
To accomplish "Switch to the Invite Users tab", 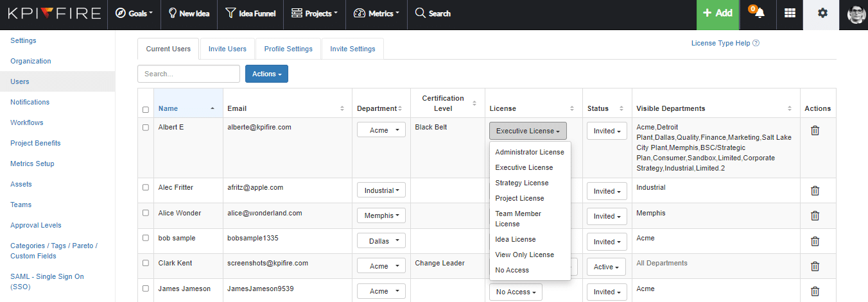I will [x=227, y=49].
